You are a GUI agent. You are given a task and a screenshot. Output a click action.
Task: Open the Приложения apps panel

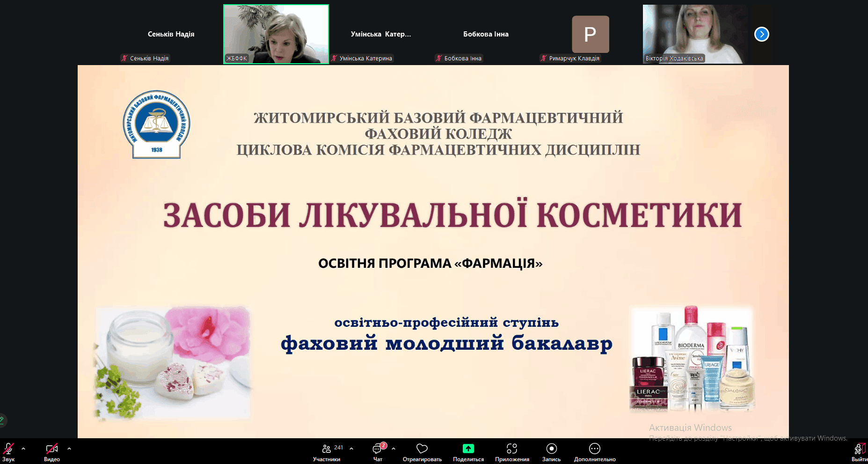click(512, 452)
